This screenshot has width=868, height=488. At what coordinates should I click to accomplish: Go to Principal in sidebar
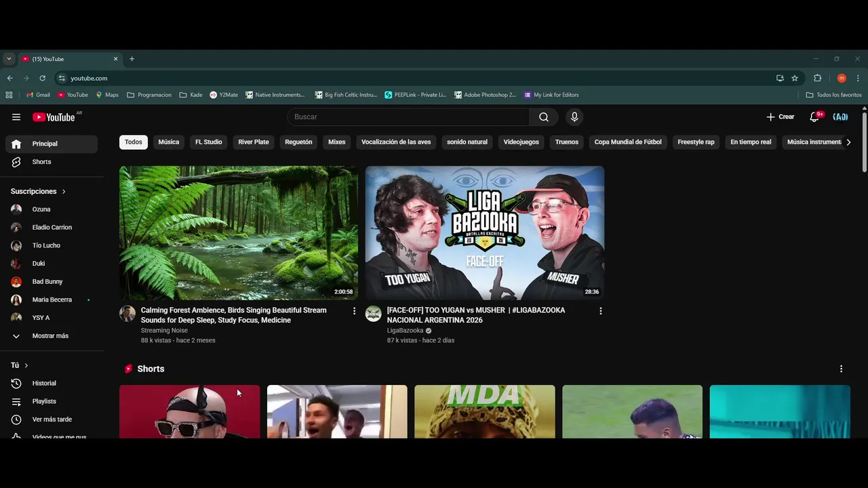click(x=52, y=144)
